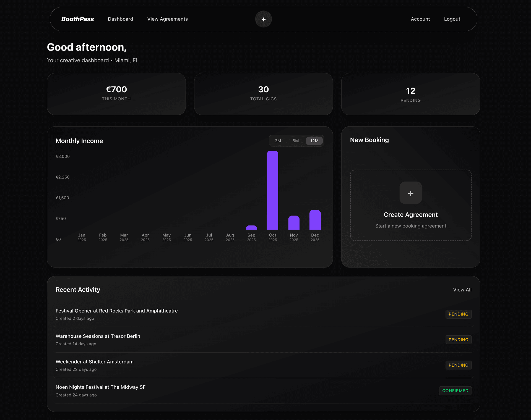Image resolution: width=531 pixels, height=420 pixels.
Task: Click 'Start a new booking agreement' text
Action: point(410,226)
